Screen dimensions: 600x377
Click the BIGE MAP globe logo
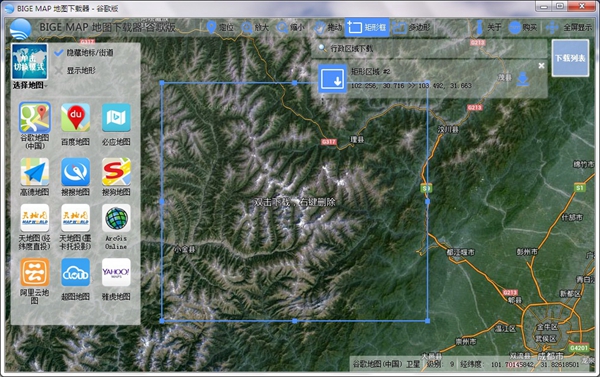(x=20, y=29)
